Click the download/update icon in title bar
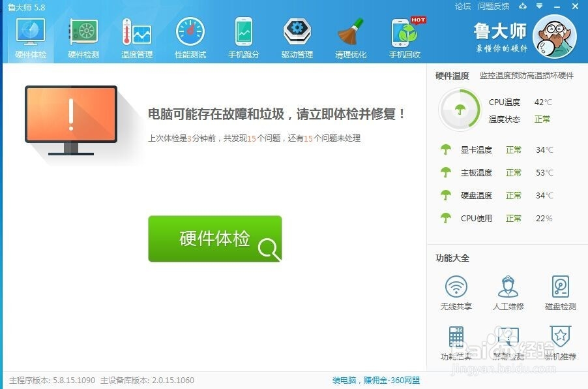 click(523, 6)
